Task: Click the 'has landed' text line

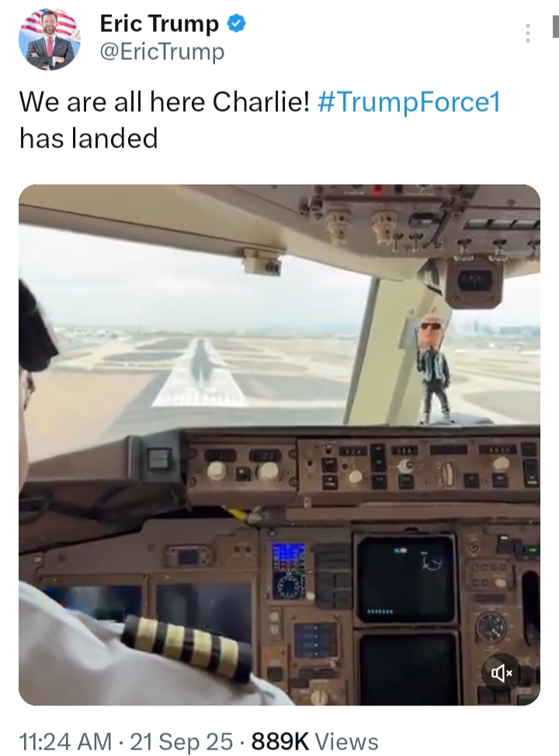Action: [x=89, y=138]
